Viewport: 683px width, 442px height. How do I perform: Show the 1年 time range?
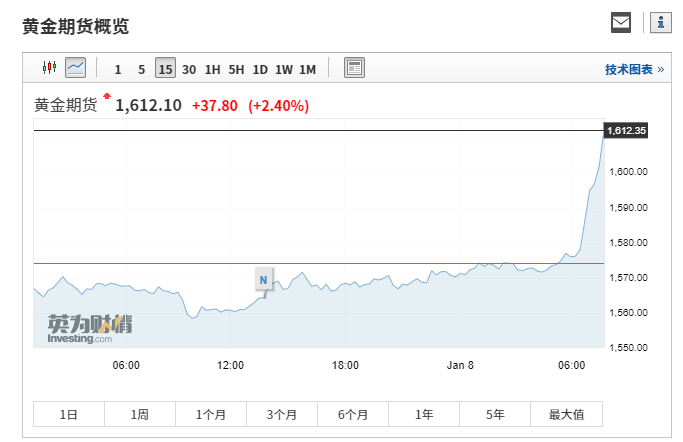coord(424,415)
